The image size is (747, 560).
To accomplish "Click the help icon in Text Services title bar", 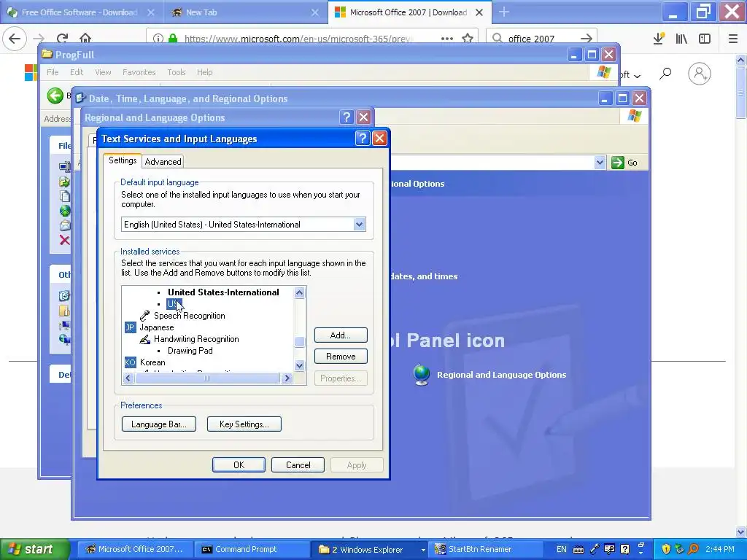I will click(363, 139).
